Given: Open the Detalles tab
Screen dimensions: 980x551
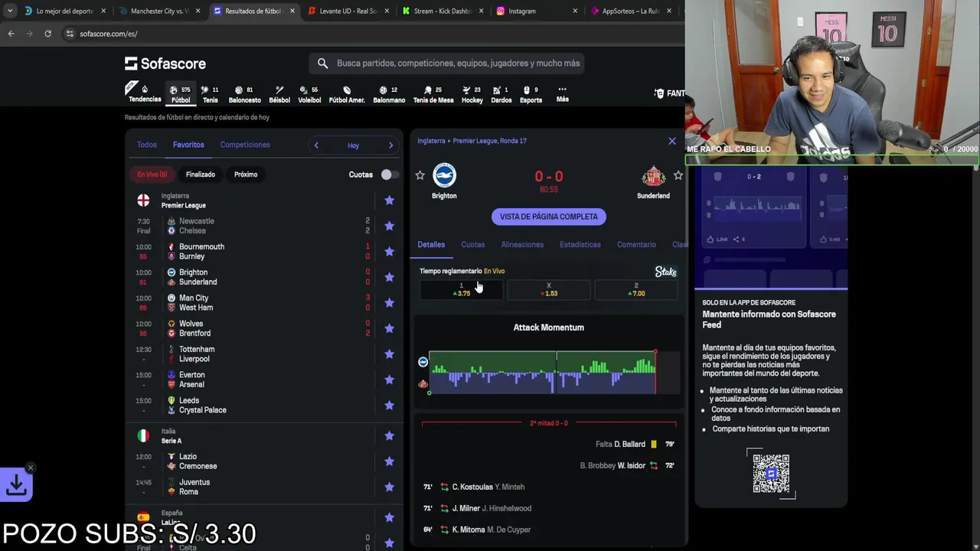Looking at the screenshot, I should pos(431,245).
